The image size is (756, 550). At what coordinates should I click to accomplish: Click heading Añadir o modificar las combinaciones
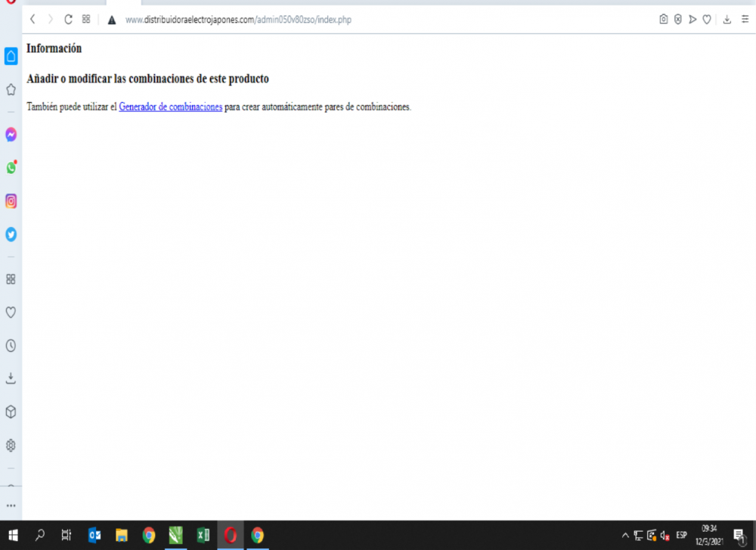(147, 79)
